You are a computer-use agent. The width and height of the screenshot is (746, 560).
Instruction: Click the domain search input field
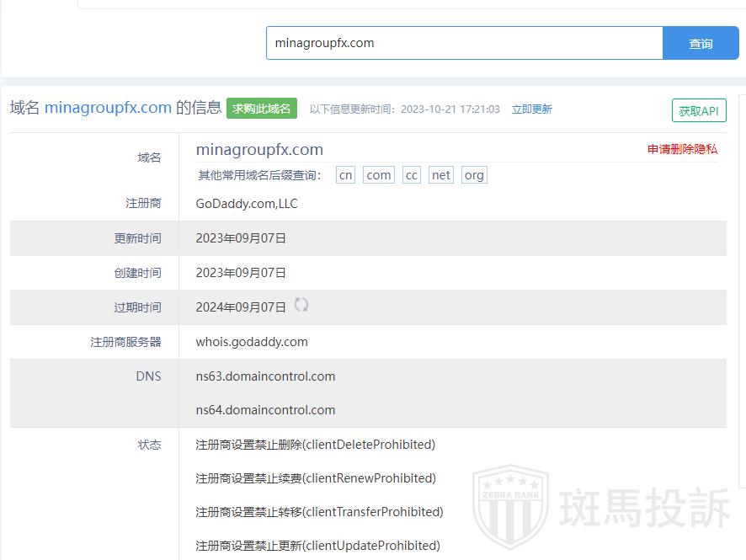click(464, 43)
